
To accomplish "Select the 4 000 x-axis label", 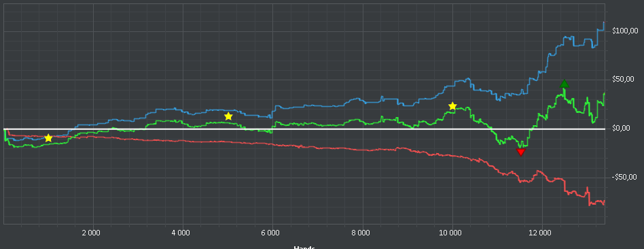I will coord(181,233).
